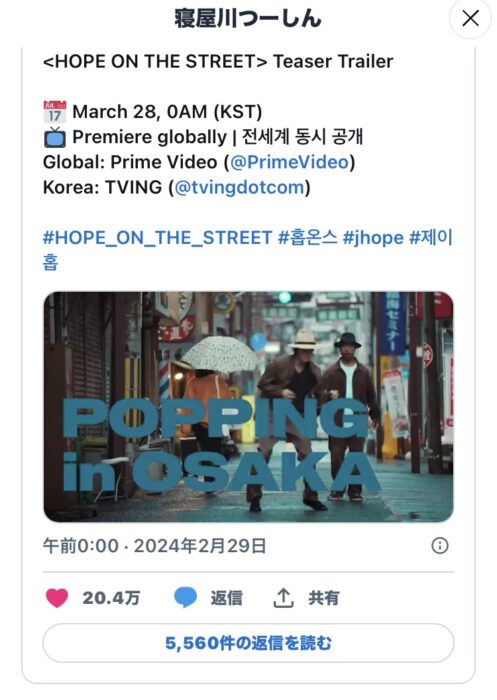Open the #jhope hashtag

[373, 238]
